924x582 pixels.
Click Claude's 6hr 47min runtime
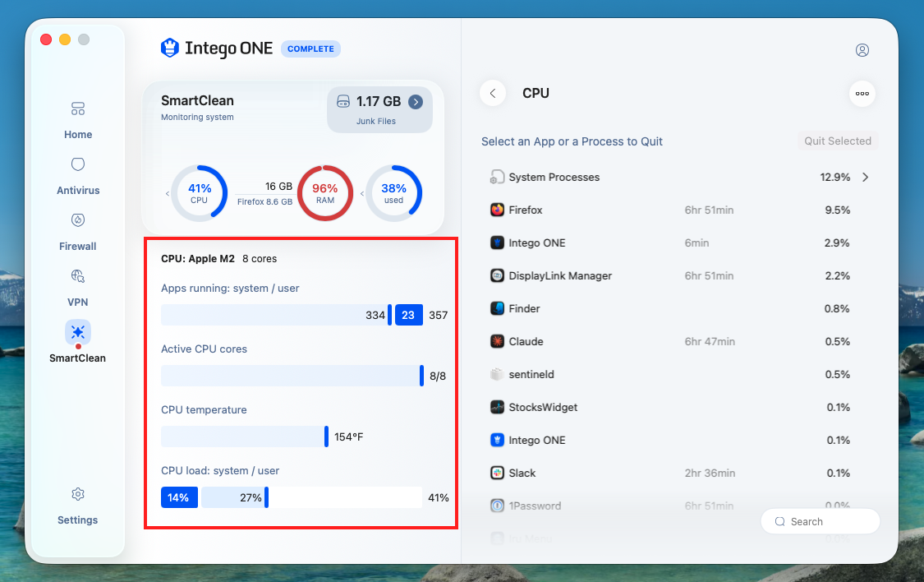point(710,341)
